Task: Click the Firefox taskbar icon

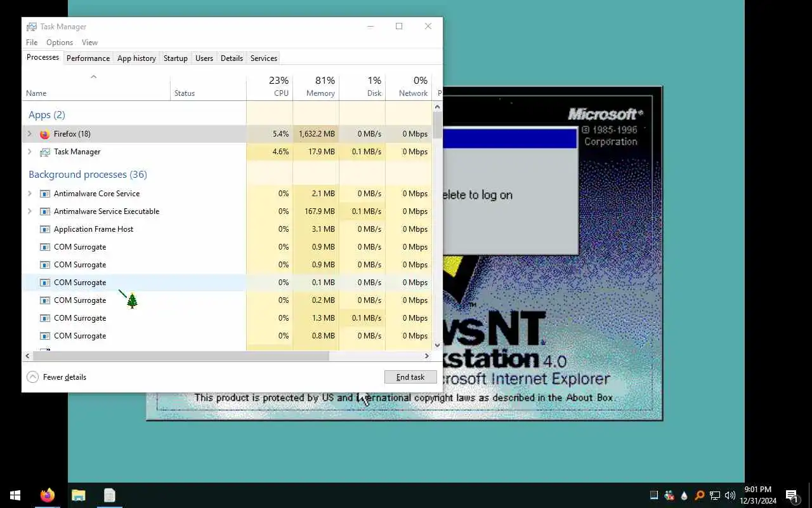Action: tap(48, 495)
